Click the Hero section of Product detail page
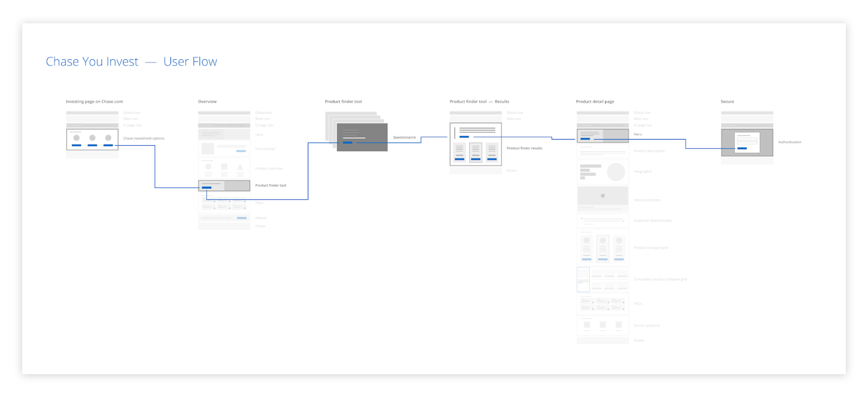 [x=602, y=136]
